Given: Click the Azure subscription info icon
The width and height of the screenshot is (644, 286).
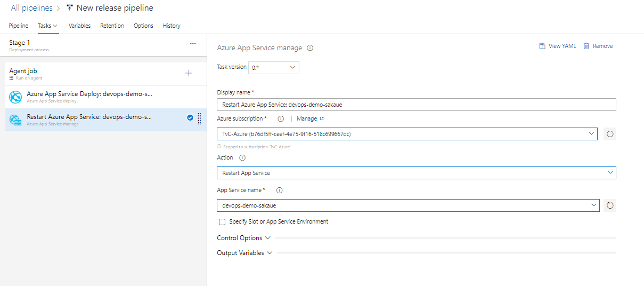Looking at the screenshot, I should 281,119.
